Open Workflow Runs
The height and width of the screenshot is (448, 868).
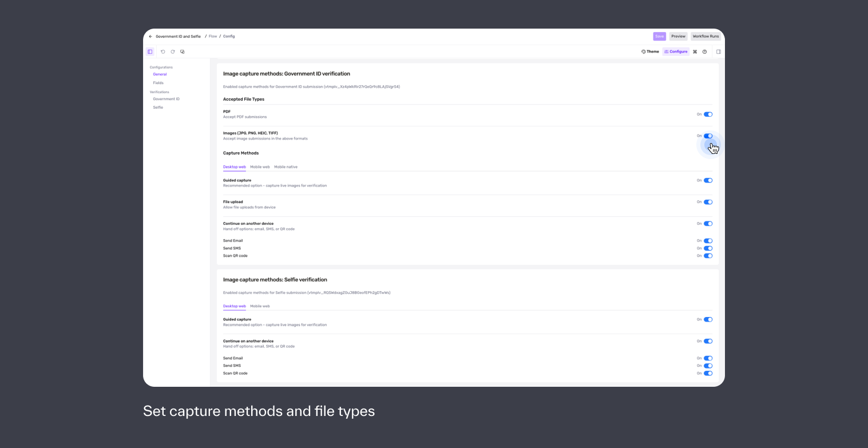(x=706, y=36)
